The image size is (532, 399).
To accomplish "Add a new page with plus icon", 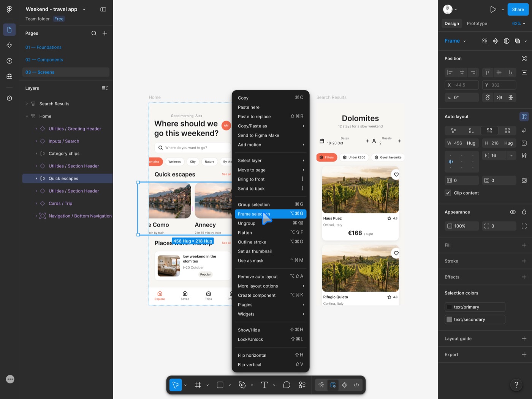I will tap(105, 33).
